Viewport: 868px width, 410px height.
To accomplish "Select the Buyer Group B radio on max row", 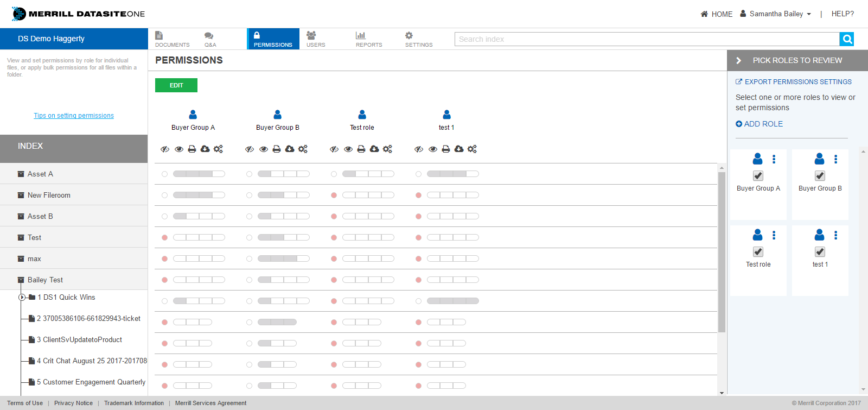I will tap(250, 259).
